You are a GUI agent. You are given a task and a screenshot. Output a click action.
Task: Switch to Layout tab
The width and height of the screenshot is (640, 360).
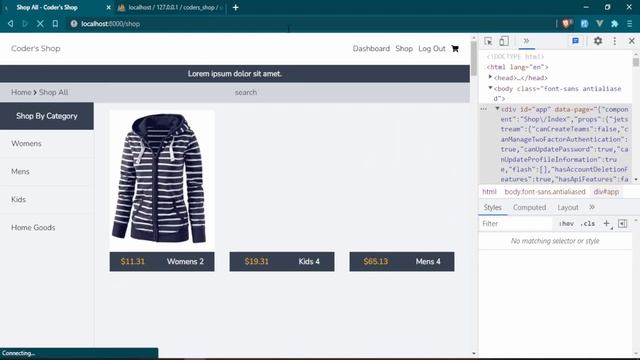[568, 207]
